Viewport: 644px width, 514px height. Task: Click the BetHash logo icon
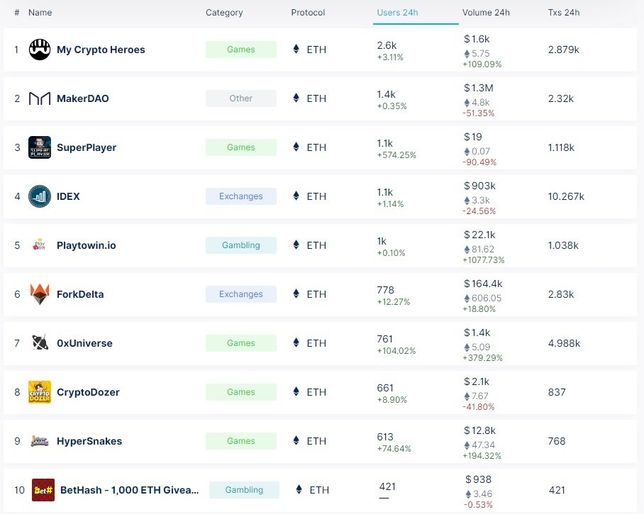point(43,490)
